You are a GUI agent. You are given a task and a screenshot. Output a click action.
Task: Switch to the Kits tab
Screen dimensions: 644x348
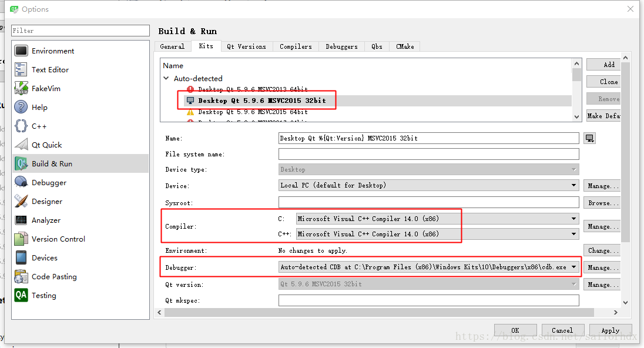click(206, 46)
